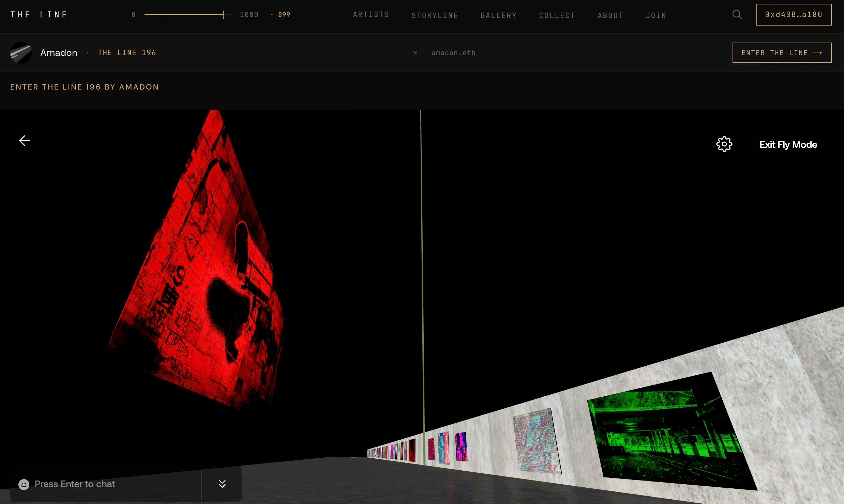The height and width of the screenshot is (504, 844).
Task: Click the amadon.eth link
Action: click(x=453, y=53)
